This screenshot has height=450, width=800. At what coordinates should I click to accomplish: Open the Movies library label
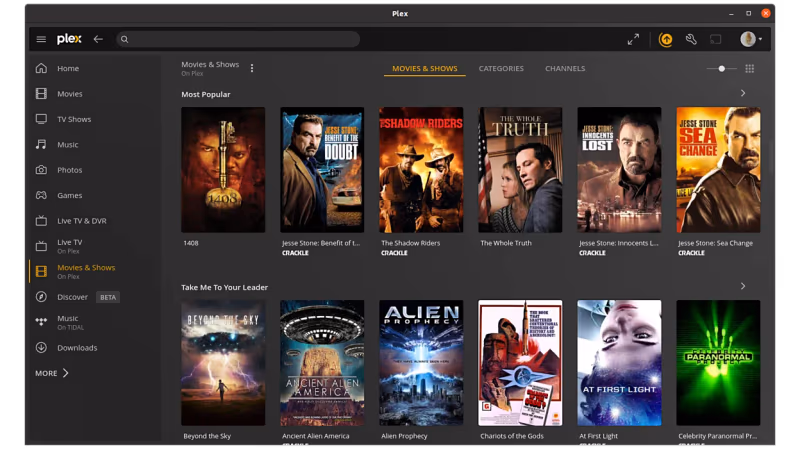coord(69,94)
